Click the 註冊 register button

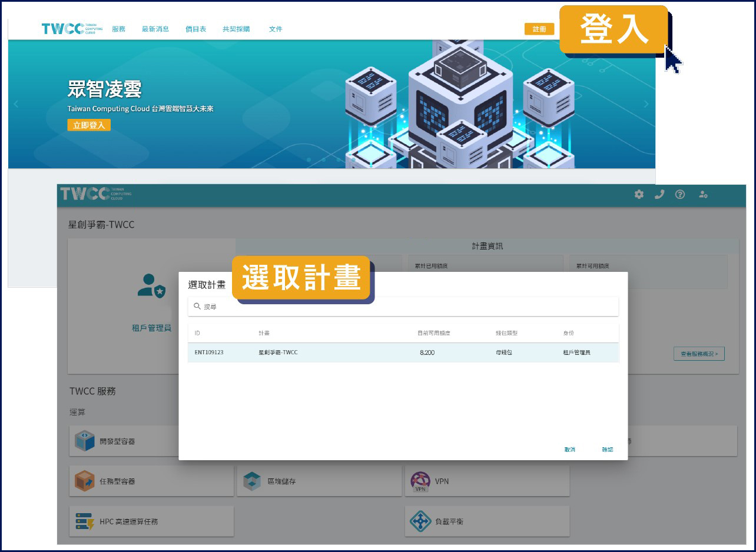[x=539, y=29]
